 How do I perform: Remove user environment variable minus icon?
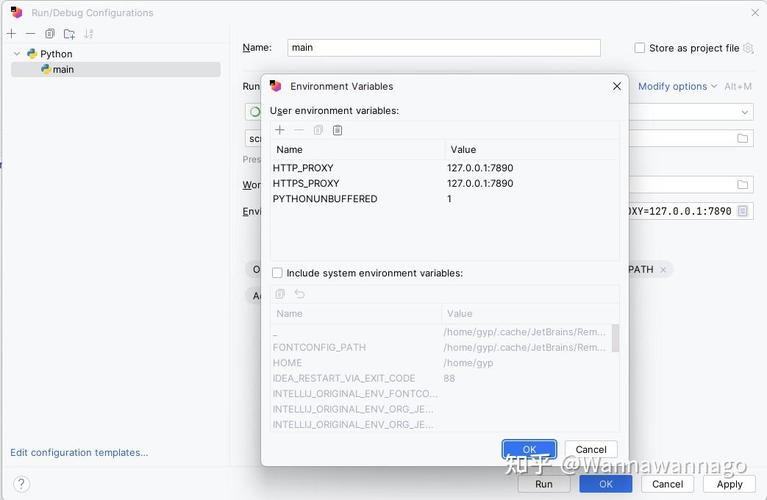[x=299, y=130]
